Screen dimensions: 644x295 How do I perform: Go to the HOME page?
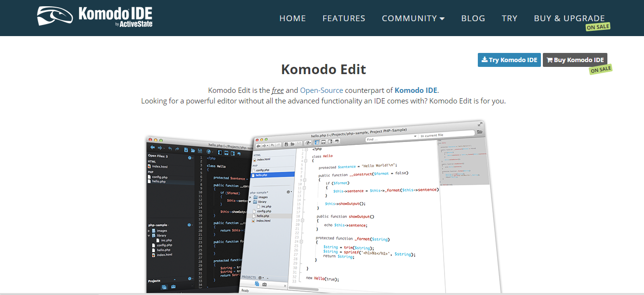tap(292, 18)
